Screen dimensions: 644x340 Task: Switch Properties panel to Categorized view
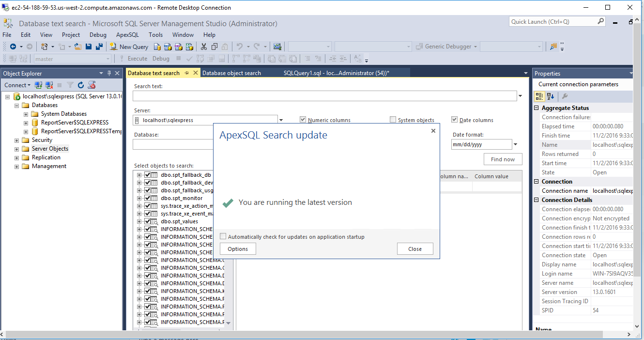[539, 96]
